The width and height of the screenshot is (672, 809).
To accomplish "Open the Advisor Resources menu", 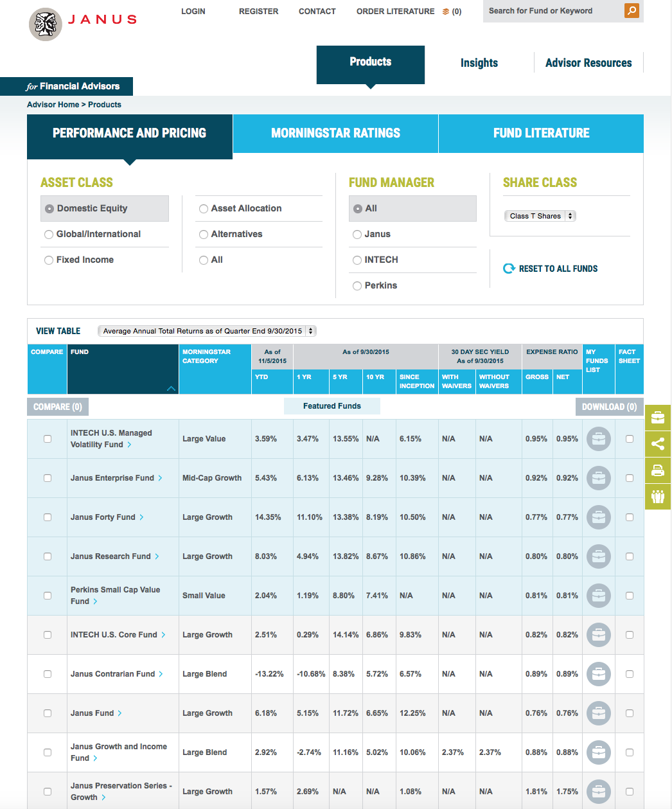I will point(588,63).
